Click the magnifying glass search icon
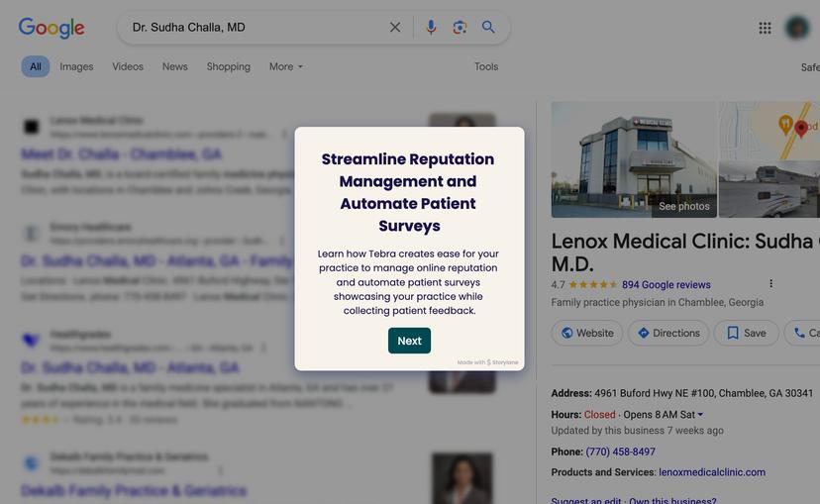The image size is (820, 504). (488, 27)
